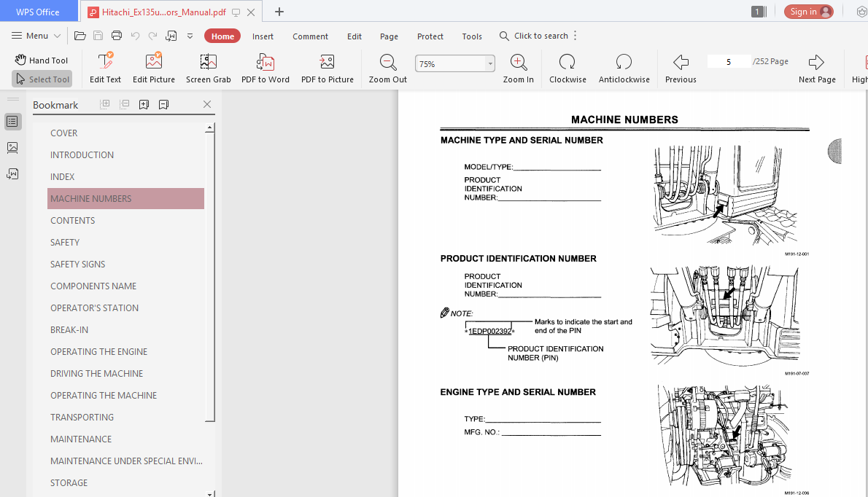Click the Redo arrow icon
The height and width of the screenshot is (497, 868).
pos(152,36)
